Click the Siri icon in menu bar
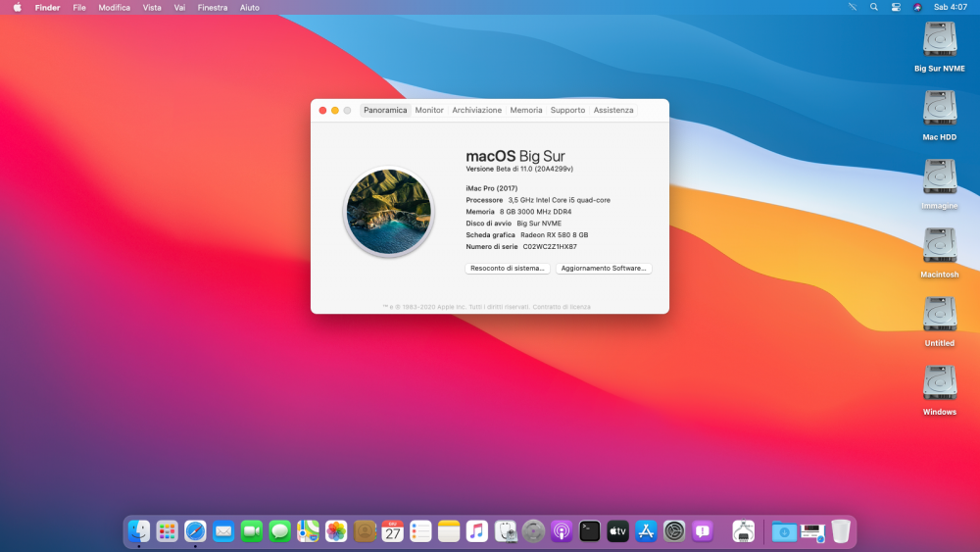 [x=917, y=8]
